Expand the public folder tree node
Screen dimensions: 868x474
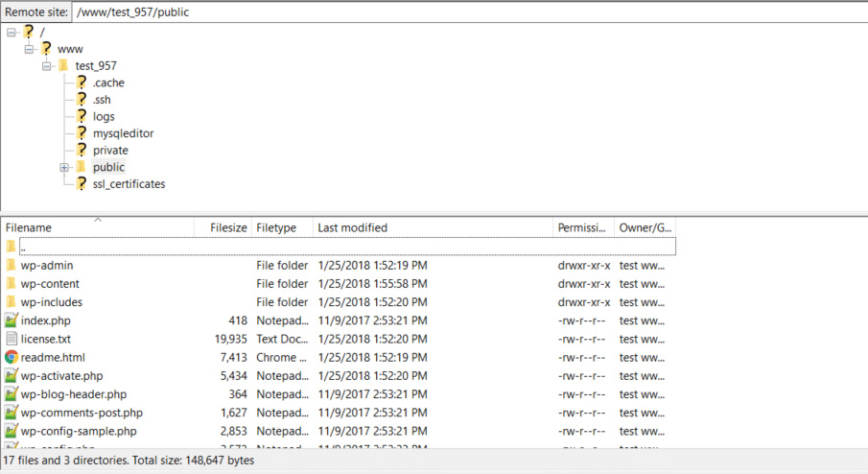(x=64, y=167)
